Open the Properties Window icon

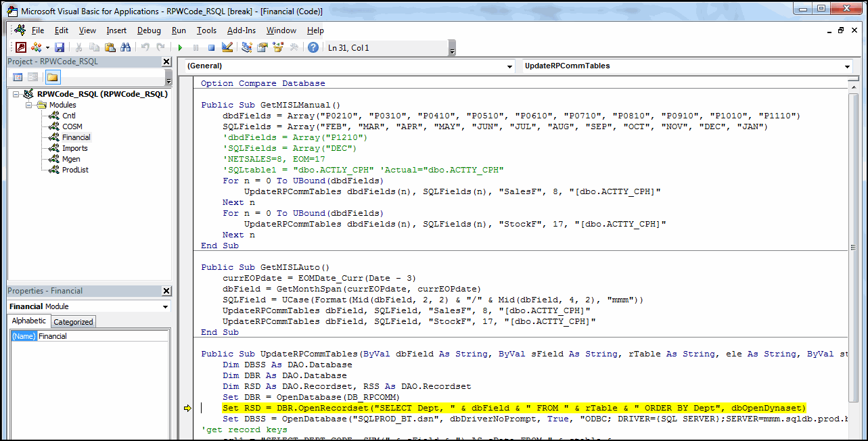coord(262,47)
